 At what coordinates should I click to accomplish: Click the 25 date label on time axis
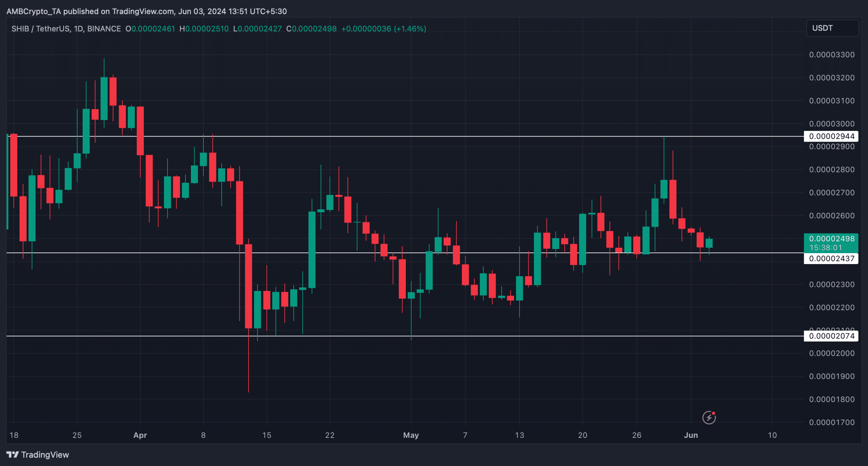77,435
